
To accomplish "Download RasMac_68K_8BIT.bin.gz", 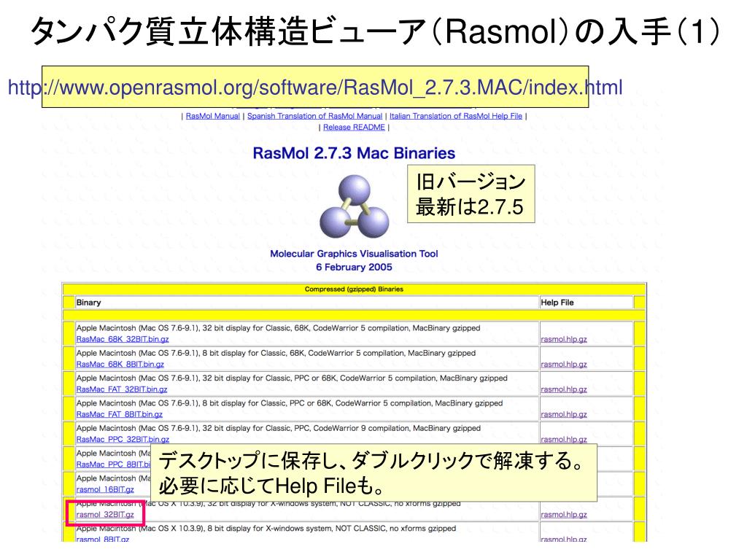I will coord(120,365).
